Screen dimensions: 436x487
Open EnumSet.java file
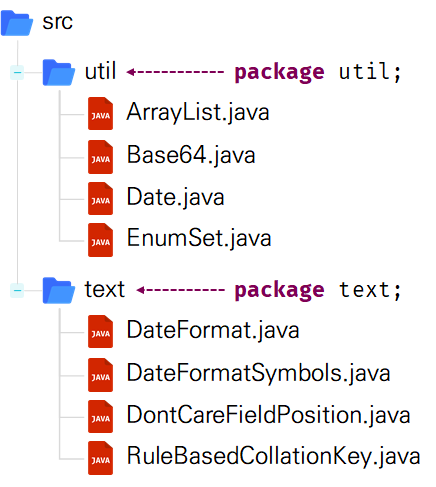(199, 238)
